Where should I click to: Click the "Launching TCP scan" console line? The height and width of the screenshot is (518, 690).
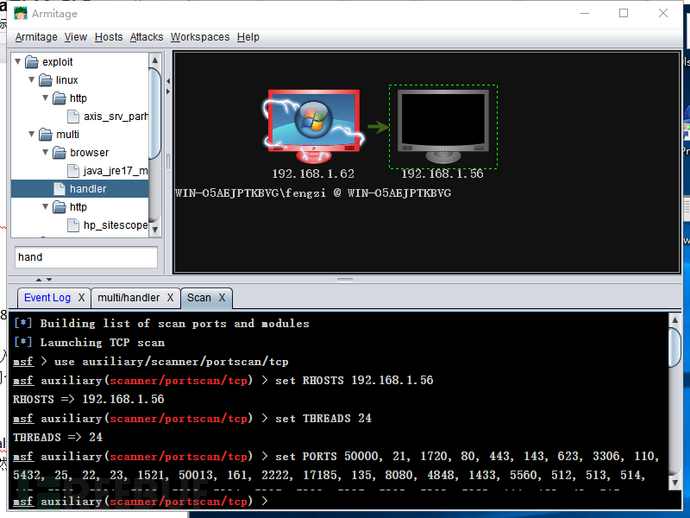tap(89, 342)
